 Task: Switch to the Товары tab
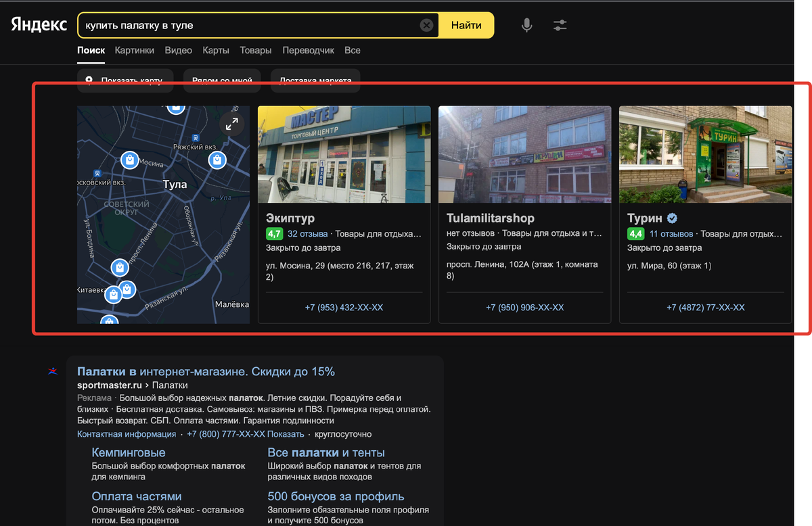click(x=256, y=51)
